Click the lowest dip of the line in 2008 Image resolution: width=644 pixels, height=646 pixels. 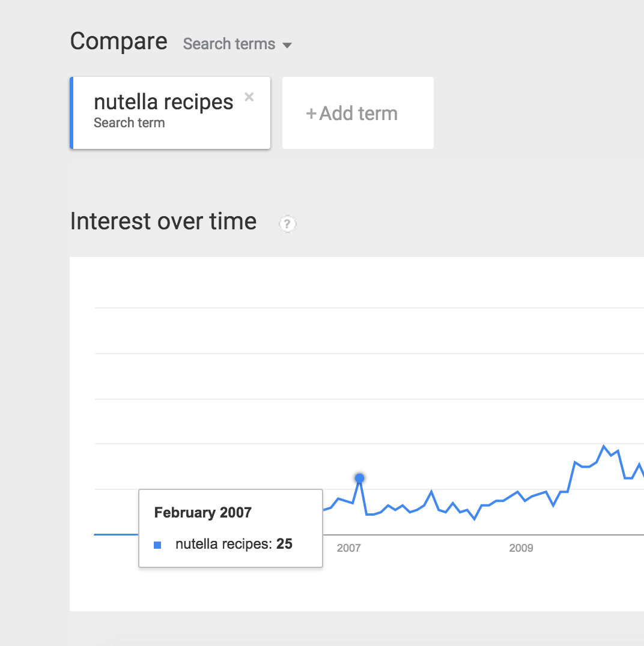pyautogui.click(x=475, y=519)
